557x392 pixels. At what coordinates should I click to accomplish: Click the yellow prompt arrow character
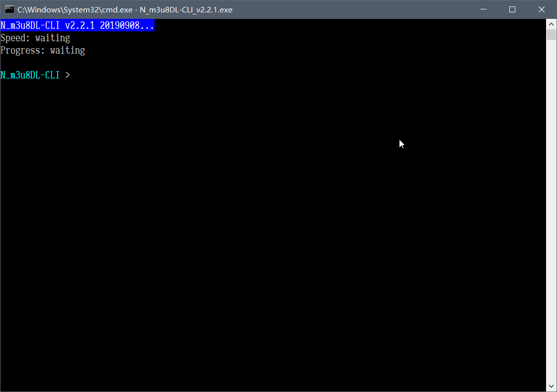pyautogui.click(x=68, y=75)
